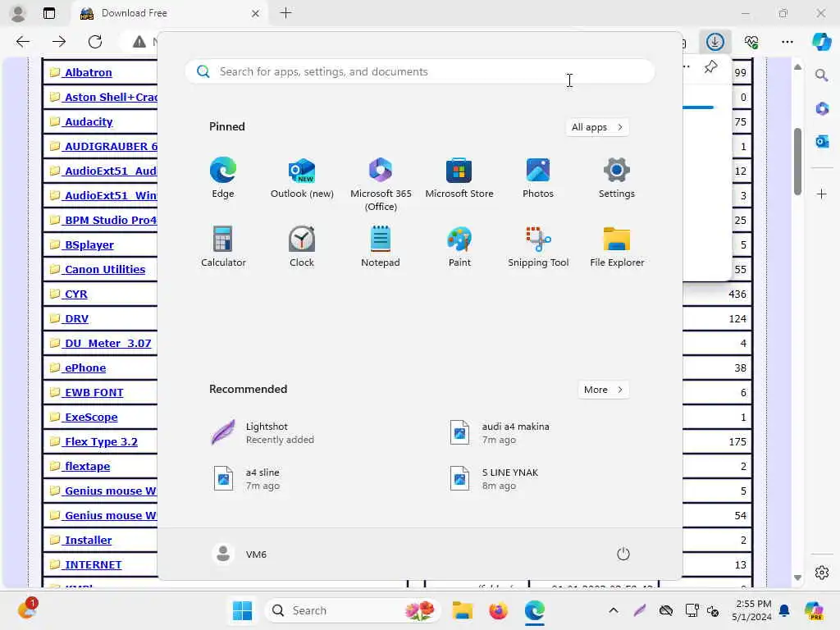Image resolution: width=840 pixels, height=630 pixels.
Task: Open the BSplayer folder link
Action: (89, 244)
